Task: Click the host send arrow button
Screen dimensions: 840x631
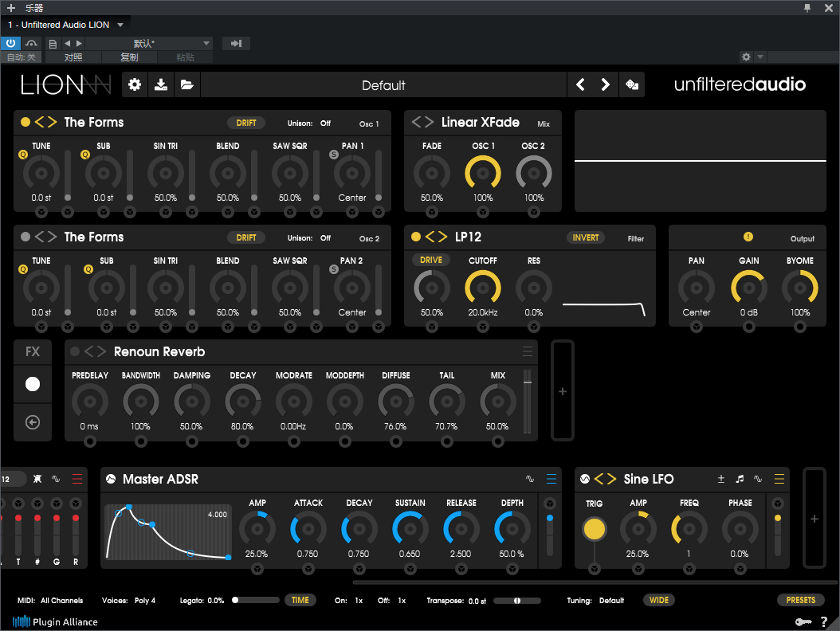Action: point(236,43)
